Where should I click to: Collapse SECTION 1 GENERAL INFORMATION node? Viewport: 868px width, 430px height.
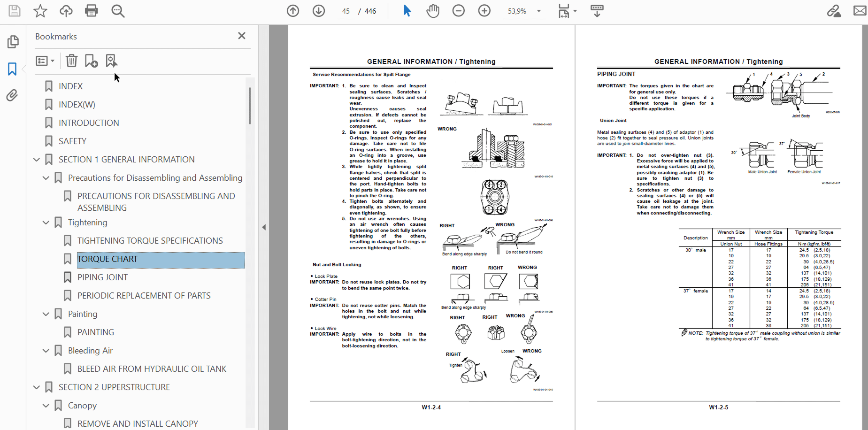pyautogui.click(x=37, y=160)
